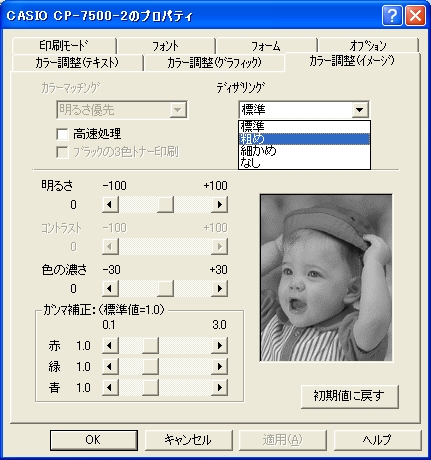Switch to the 印刷モード tab
This screenshot has width=431, height=460.
(x=64, y=45)
